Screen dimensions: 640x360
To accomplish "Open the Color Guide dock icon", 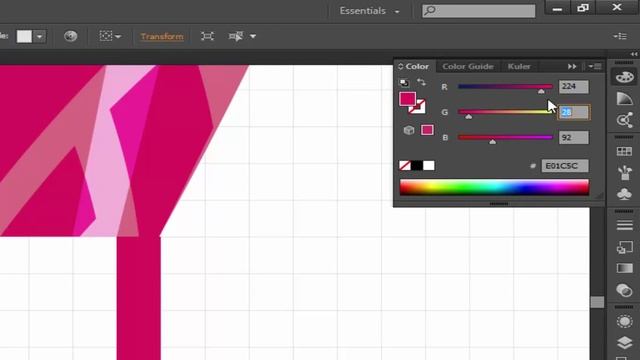I will coord(624,99).
